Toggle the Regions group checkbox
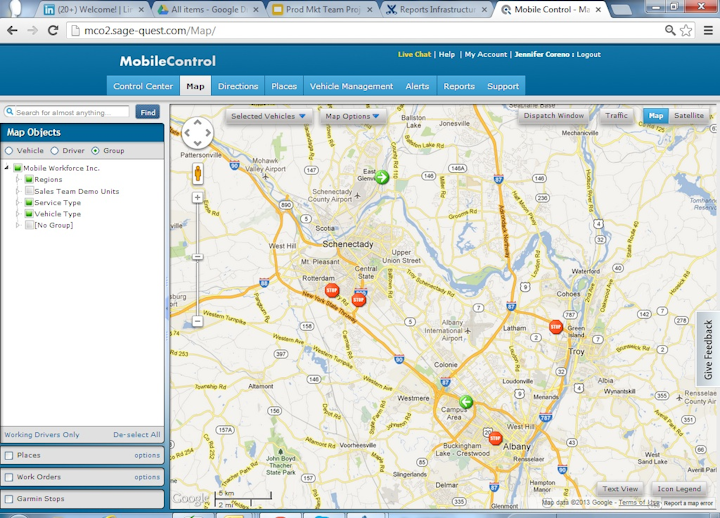 (29, 179)
